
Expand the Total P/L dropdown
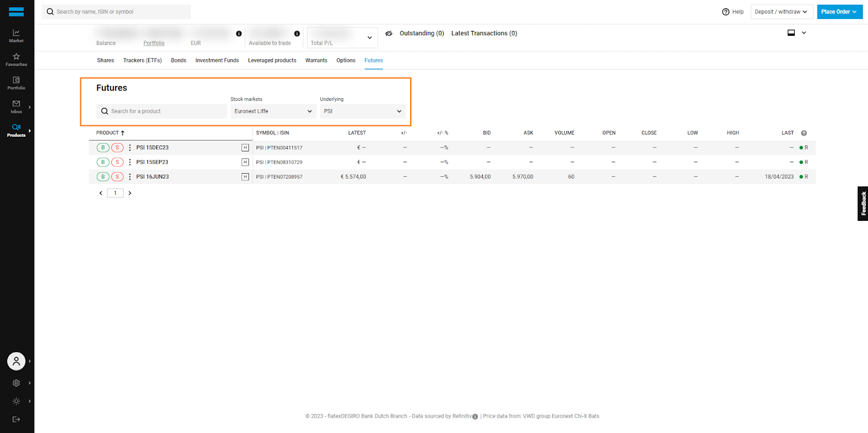coord(342,37)
